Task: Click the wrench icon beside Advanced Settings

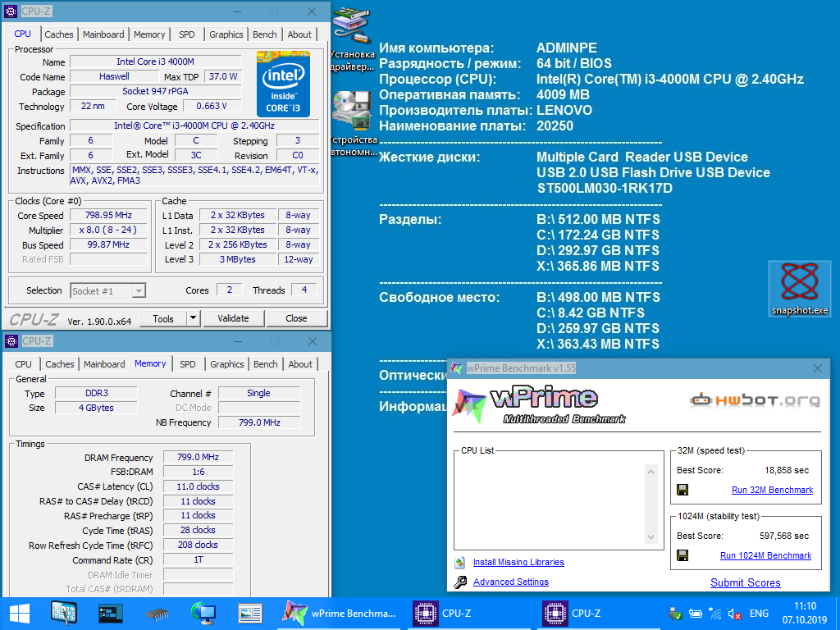Action: (x=459, y=582)
